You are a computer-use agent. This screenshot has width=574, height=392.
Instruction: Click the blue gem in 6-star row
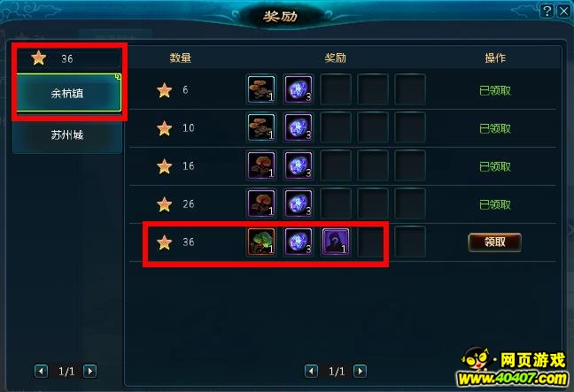click(299, 89)
